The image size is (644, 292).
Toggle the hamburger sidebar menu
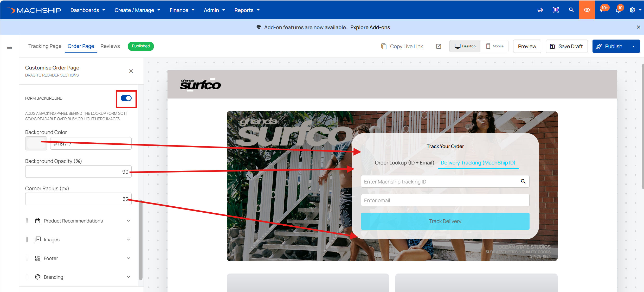coord(9,47)
